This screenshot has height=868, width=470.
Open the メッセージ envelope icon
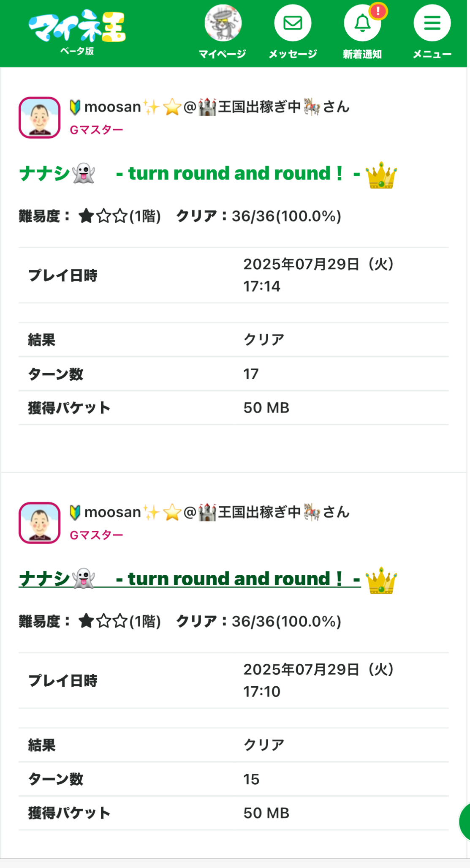(x=293, y=23)
